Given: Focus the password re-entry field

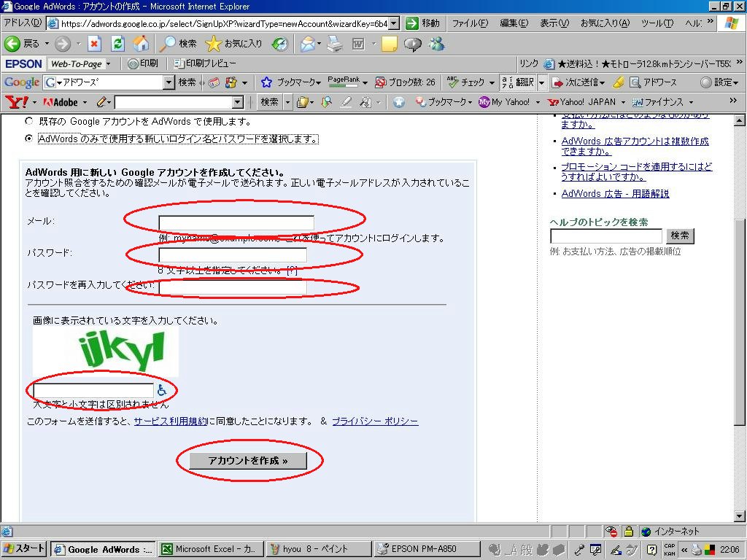Looking at the screenshot, I should coord(233,287).
